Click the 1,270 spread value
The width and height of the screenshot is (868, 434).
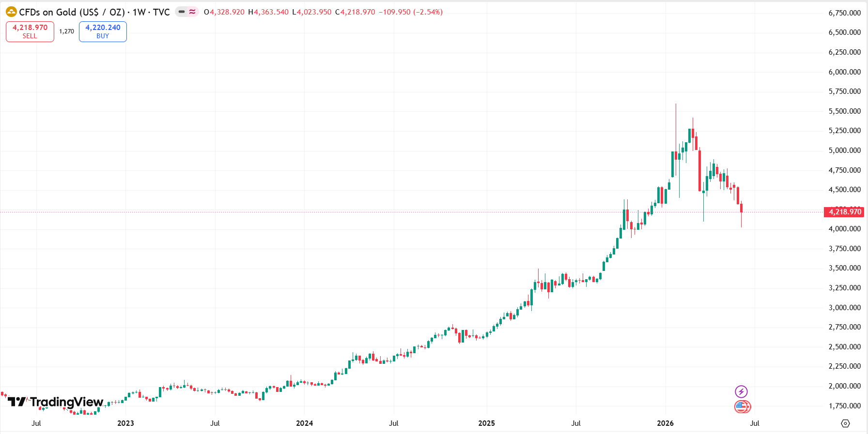pos(66,31)
